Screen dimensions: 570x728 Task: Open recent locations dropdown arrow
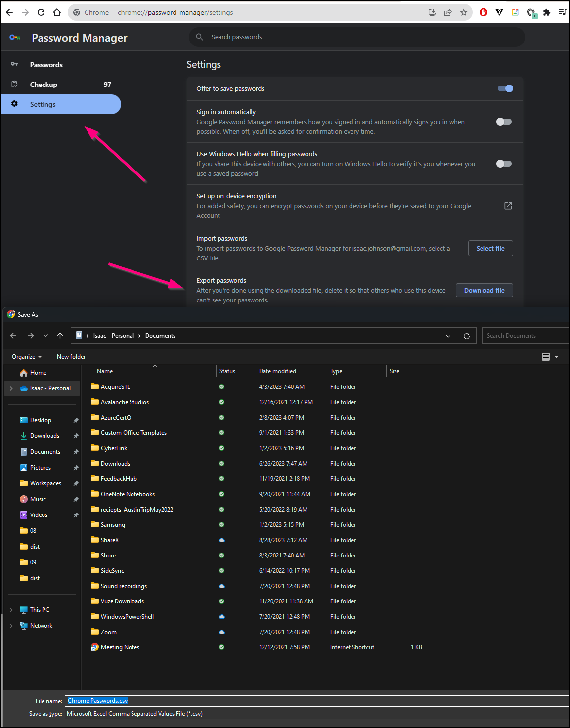click(45, 336)
